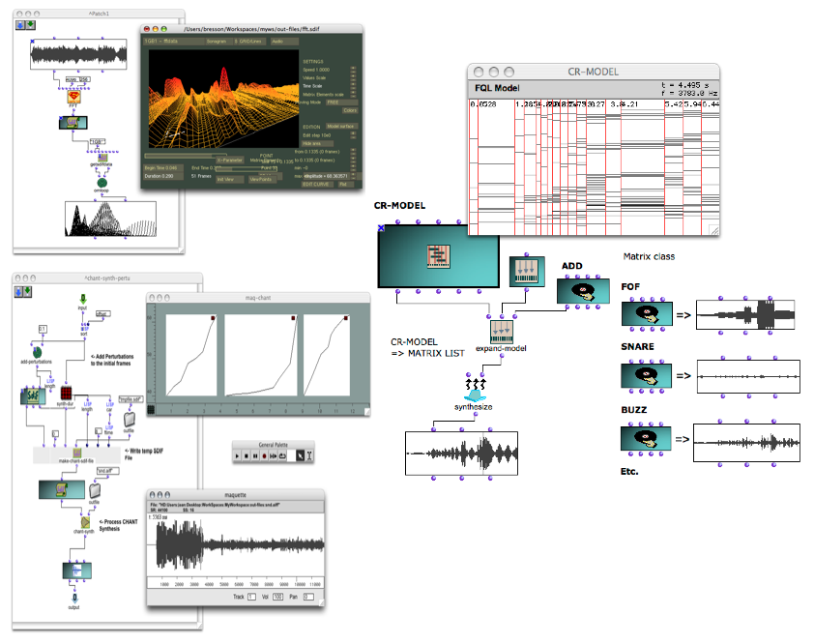The height and width of the screenshot is (644, 814).
Task: Click Play in the General Palette
Action: pos(237,456)
